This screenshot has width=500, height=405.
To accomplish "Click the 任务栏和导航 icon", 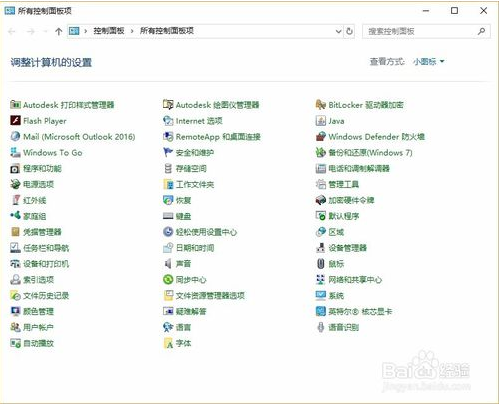I will coord(15,248).
